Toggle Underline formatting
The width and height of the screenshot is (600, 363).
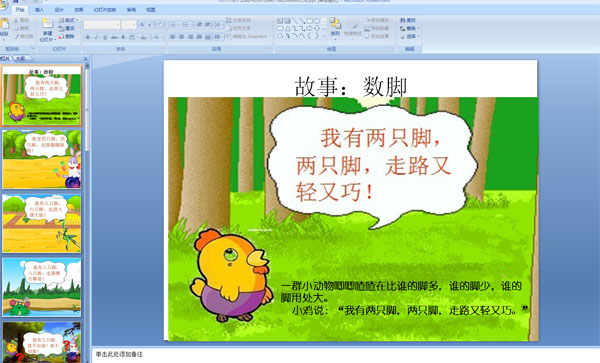(105, 37)
